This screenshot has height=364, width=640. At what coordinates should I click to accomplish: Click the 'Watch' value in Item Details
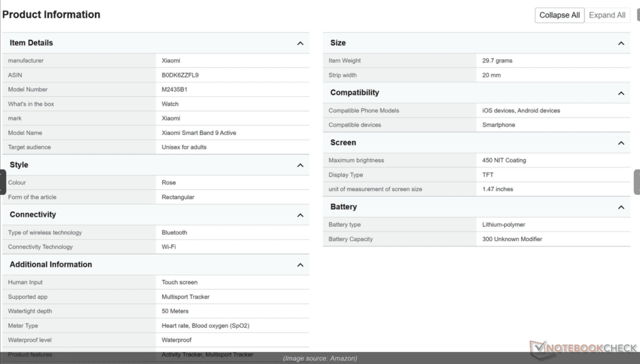(x=170, y=104)
